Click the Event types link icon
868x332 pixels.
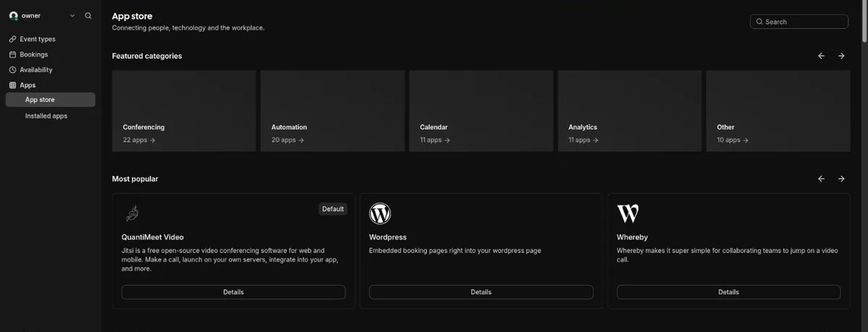(x=12, y=39)
